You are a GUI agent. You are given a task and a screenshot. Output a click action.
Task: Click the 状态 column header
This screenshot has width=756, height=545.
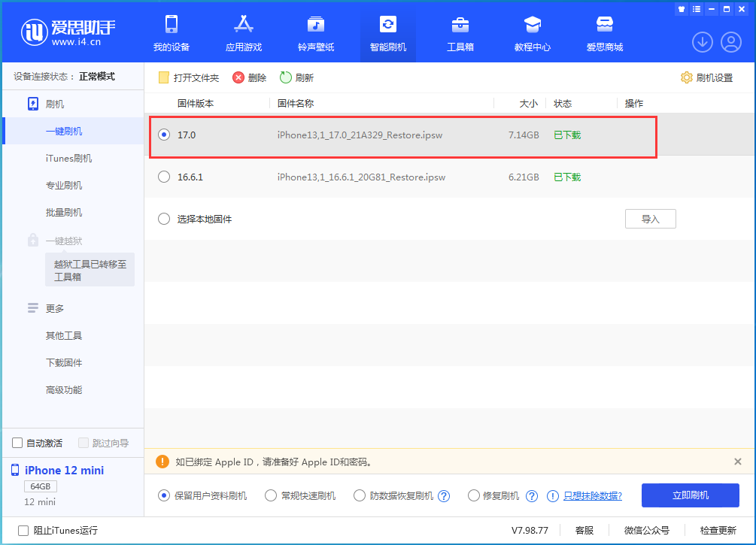coord(563,104)
